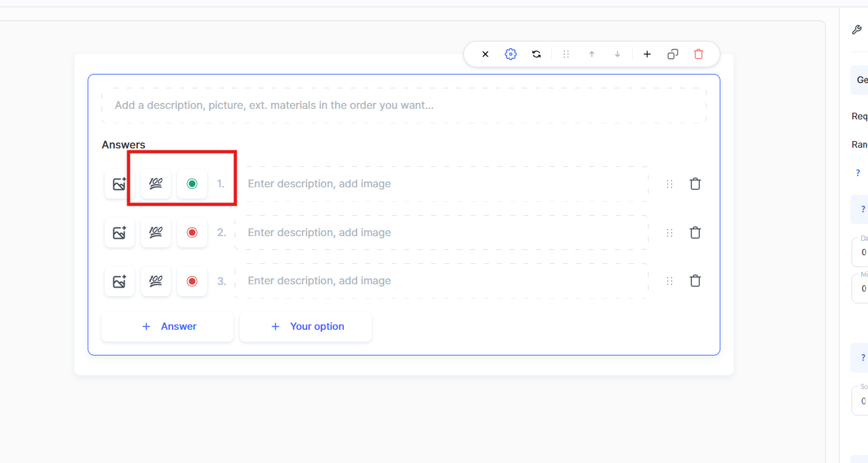Move question up with arrow icon

[x=592, y=54]
